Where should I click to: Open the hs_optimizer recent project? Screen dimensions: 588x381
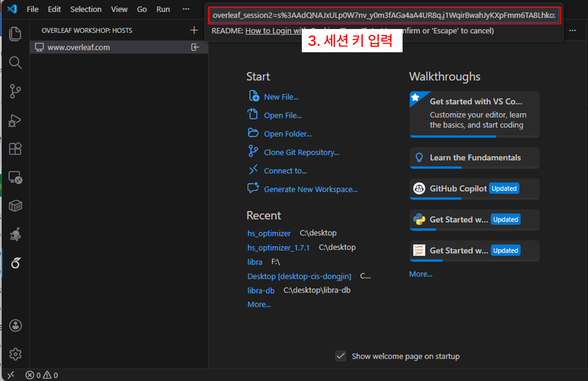click(x=269, y=233)
